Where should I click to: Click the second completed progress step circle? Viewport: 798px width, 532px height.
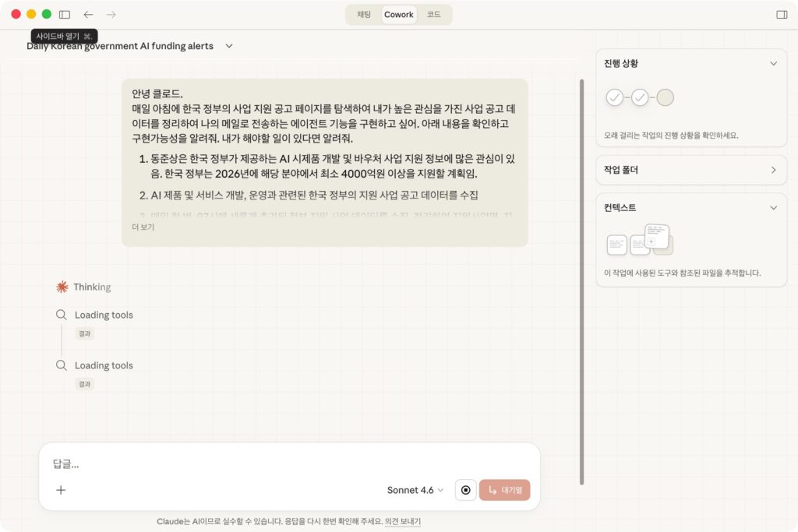pyautogui.click(x=640, y=97)
